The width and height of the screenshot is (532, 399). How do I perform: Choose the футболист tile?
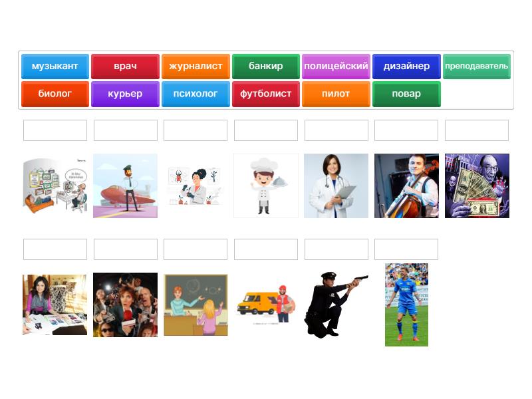coord(265,94)
